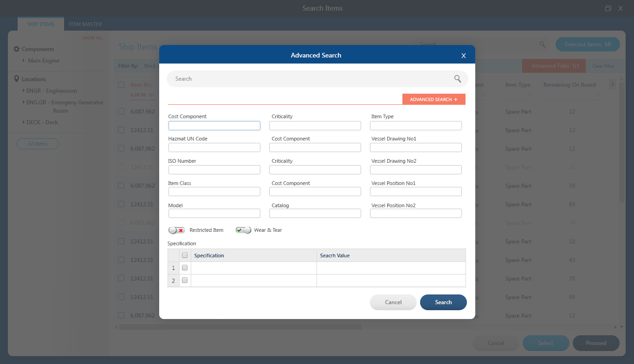
Task: Click the Hazmat UN Code input field
Action: (214, 147)
